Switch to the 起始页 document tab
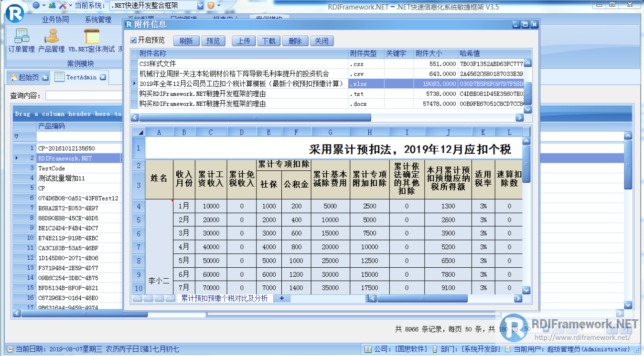The width and height of the screenshot is (644, 356). pyautogui.click(x=28, y=77)
